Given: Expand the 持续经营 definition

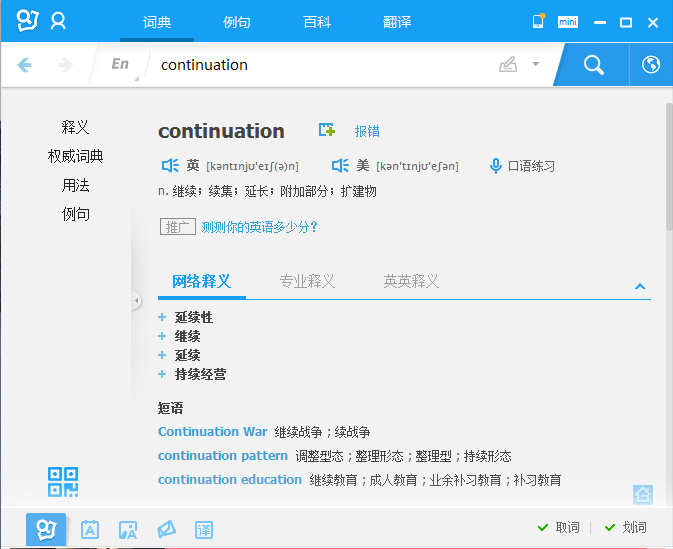Looking at the screenshot, I should coord(162,374).
